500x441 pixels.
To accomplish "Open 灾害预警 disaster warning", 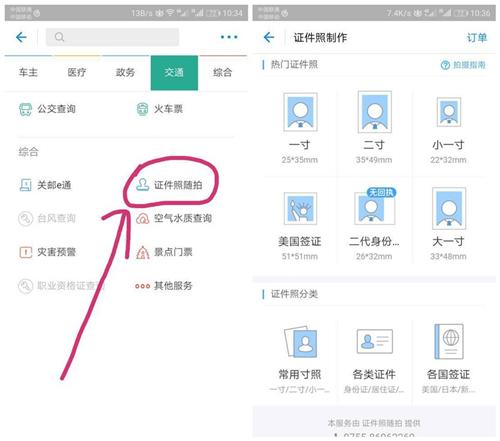I will click(47, 252).
